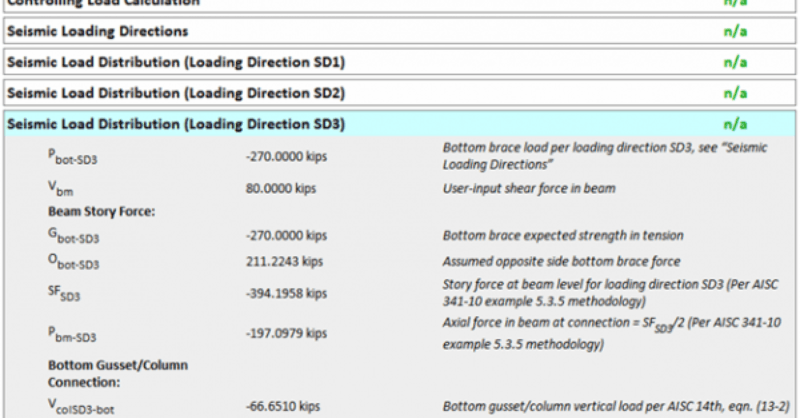Select the -270.0000 kips value for Pbot-SD3
The image size is (800, 418).
[286, 157]
